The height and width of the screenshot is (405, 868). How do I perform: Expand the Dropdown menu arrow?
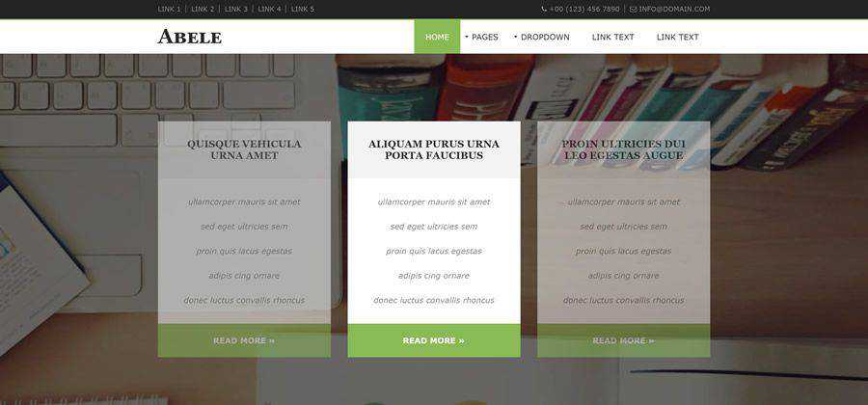coord(515,37)
